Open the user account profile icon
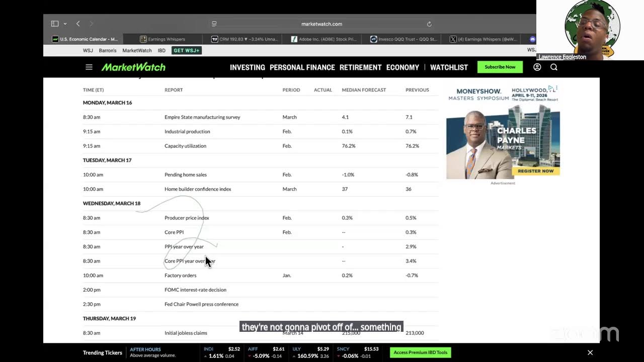 (x=537, y=67)
